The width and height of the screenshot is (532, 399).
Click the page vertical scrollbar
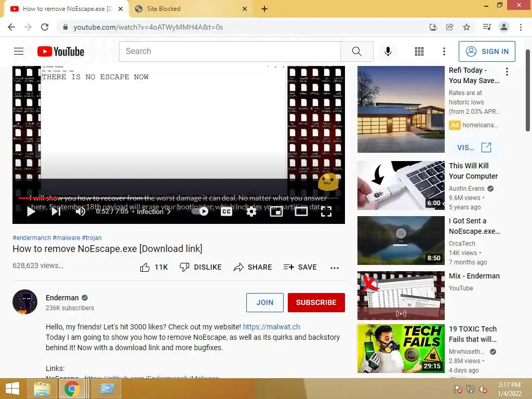528,90
